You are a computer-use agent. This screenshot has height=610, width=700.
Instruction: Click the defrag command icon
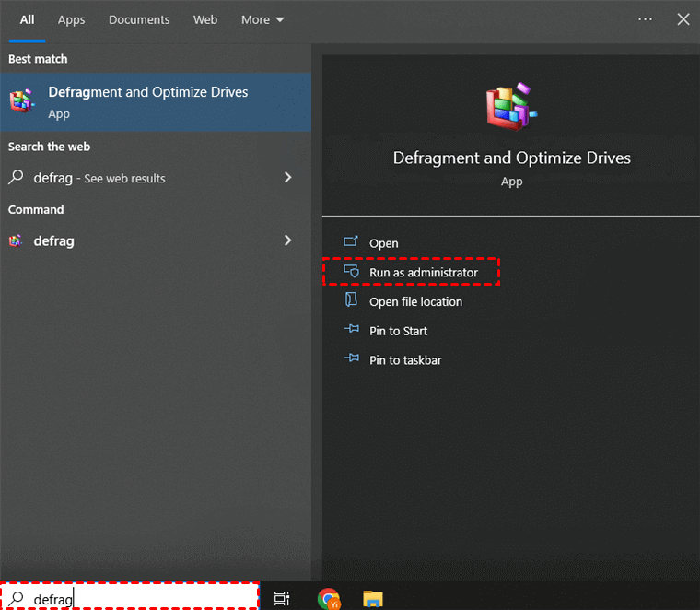click(x=16, y=241)
